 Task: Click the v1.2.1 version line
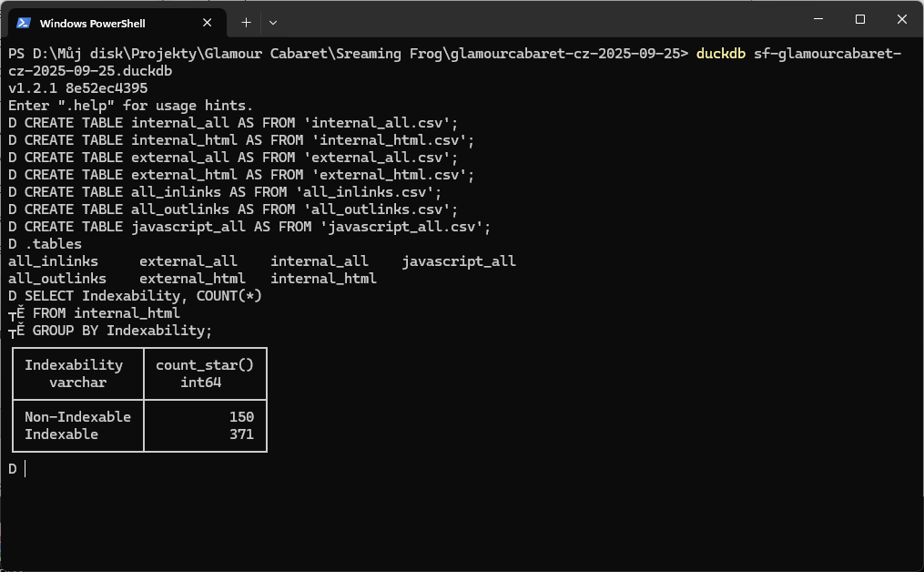click(x=77, y=88)
